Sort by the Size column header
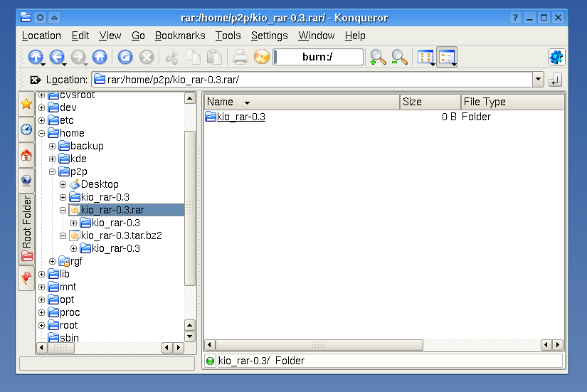Screen dimensions: 587x392 click(x=430, y=102)
